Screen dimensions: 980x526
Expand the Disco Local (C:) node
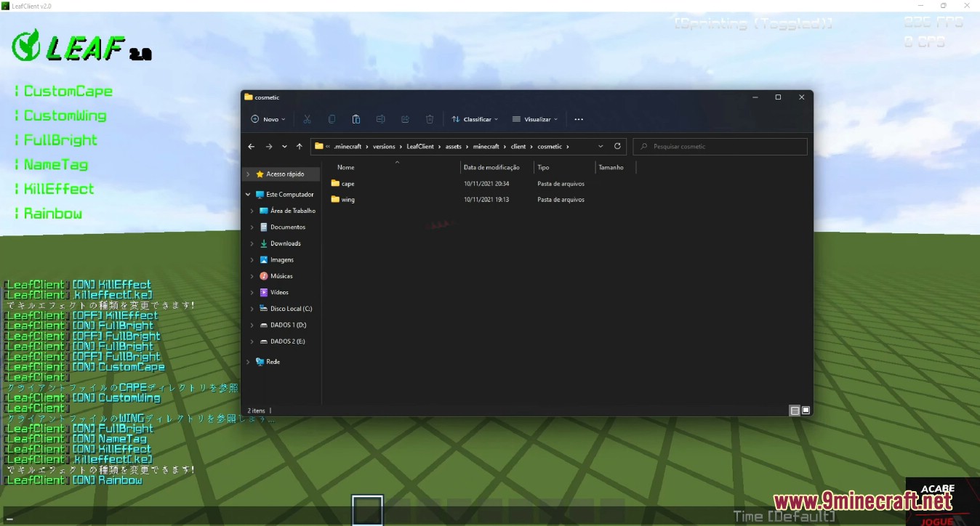pyautogui.click(x=252, y=309)
